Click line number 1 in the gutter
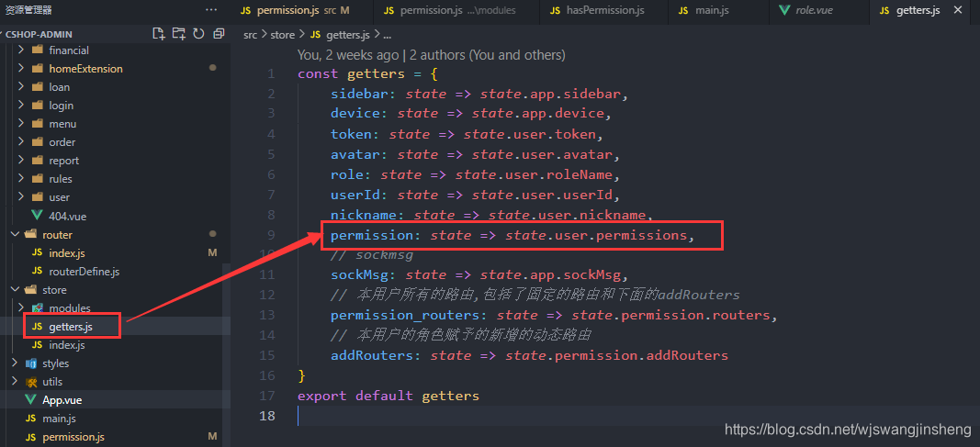 pyautogui.click(x=271, y=73)
